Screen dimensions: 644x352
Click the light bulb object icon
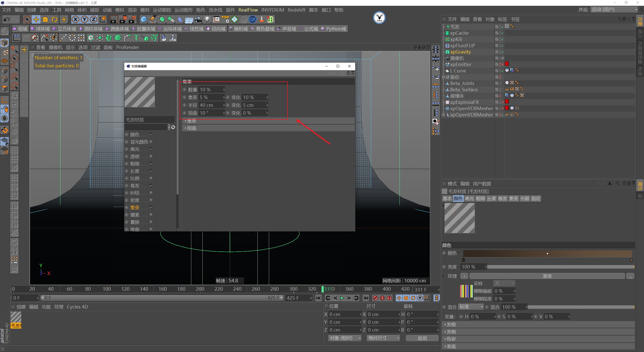point(207,19)
